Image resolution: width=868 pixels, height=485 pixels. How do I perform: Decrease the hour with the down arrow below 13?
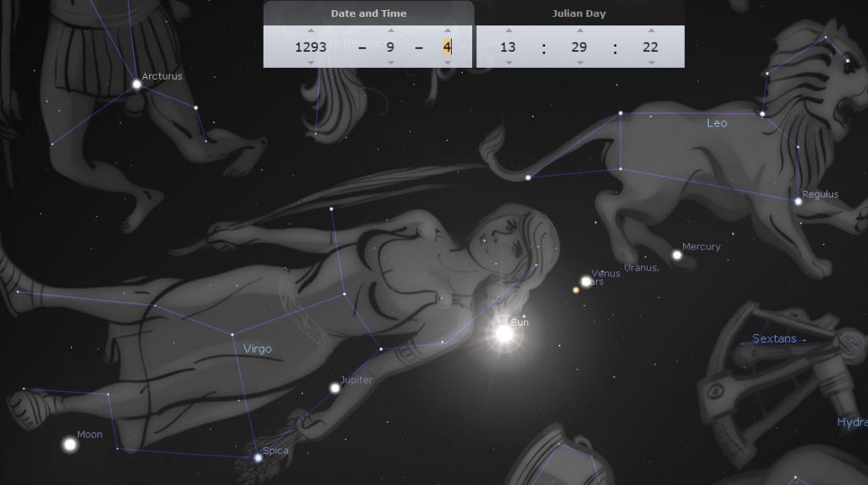pyautogui.click(x=509, y=63)
